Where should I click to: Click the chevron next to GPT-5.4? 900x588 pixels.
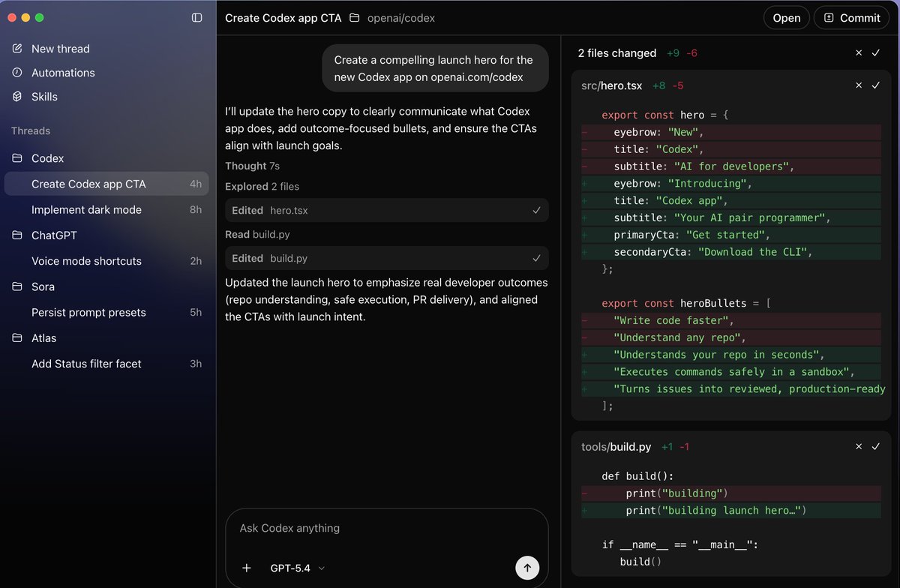click(322, 568)
